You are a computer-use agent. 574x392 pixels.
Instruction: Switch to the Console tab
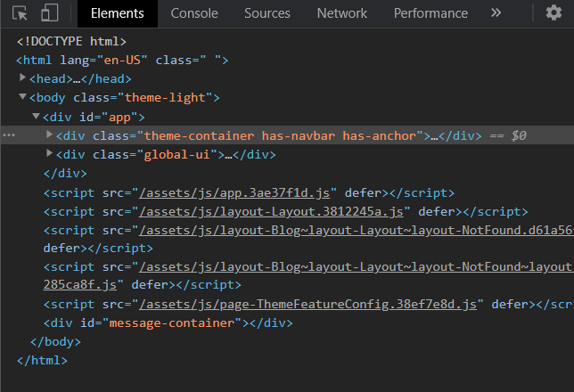coord(194,13)
